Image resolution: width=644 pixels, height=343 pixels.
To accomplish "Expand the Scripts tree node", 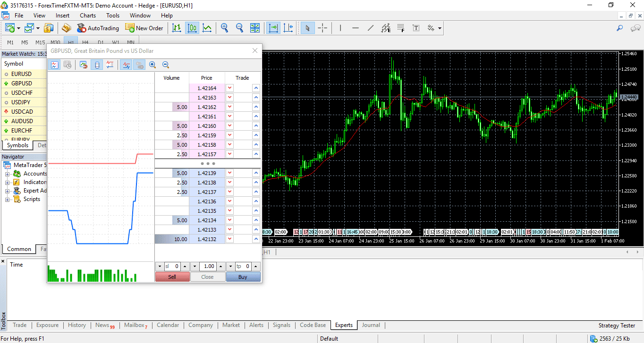I will (x=8, y=200).
